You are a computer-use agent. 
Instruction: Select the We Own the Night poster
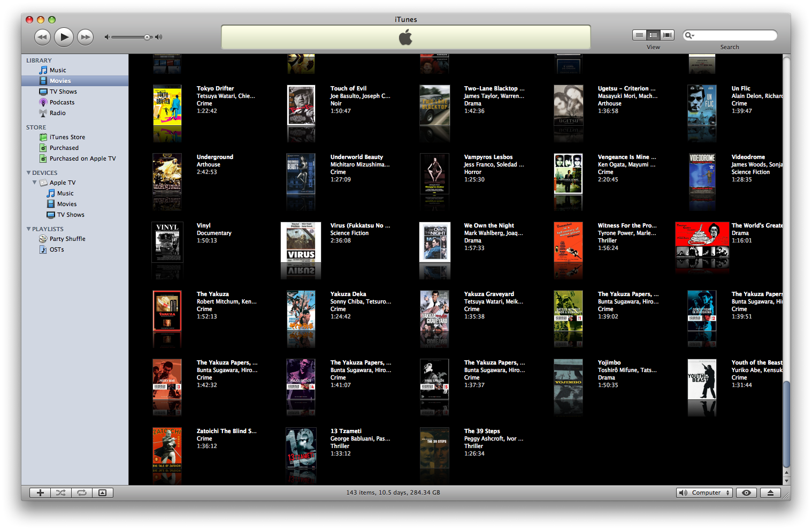pyautogui.click(x=435, y=243)
